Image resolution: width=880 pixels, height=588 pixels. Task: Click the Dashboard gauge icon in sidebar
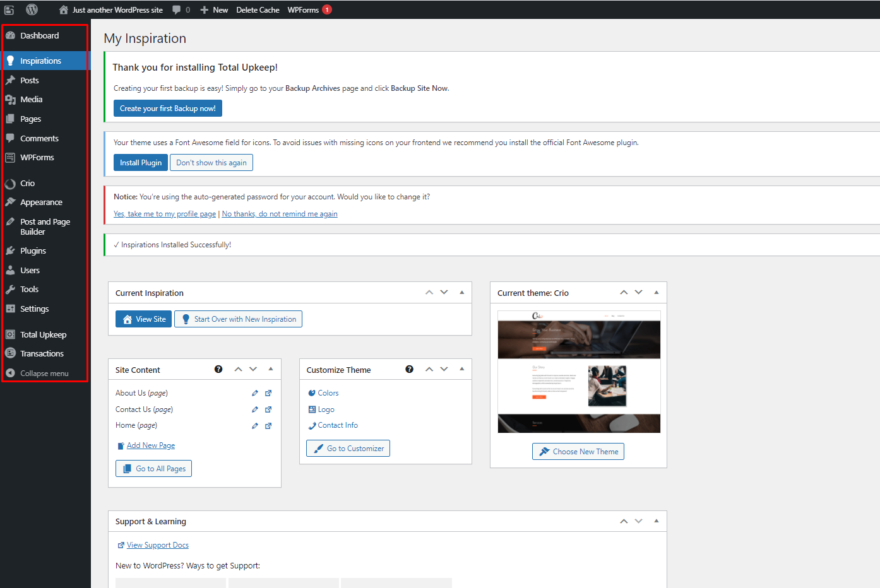[10, 35]
